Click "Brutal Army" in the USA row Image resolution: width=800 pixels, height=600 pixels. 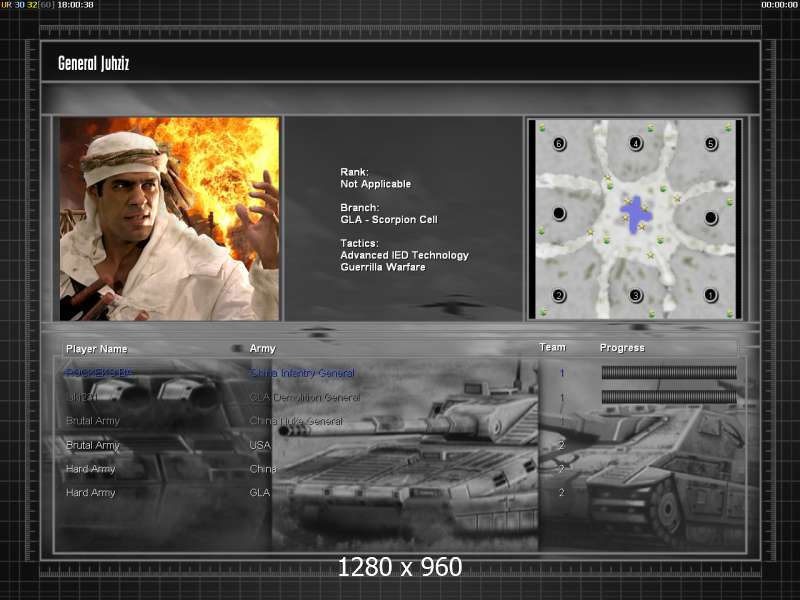[92, 445]
